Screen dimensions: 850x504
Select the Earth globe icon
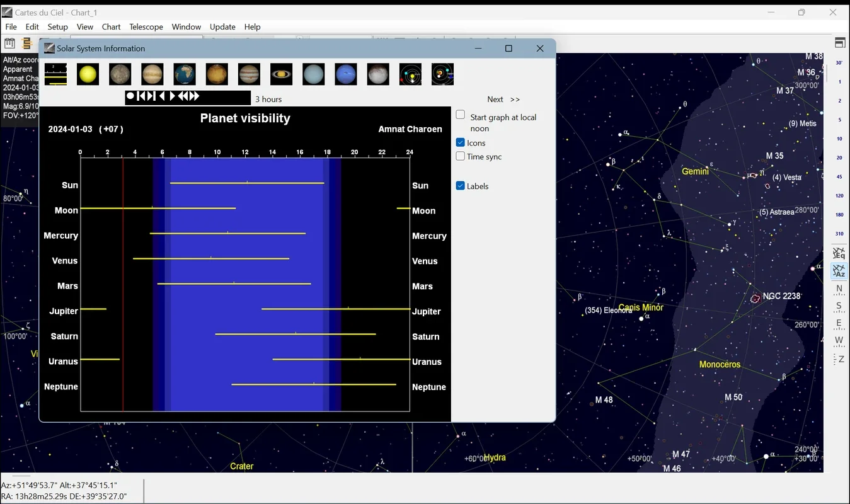[185, 74]
